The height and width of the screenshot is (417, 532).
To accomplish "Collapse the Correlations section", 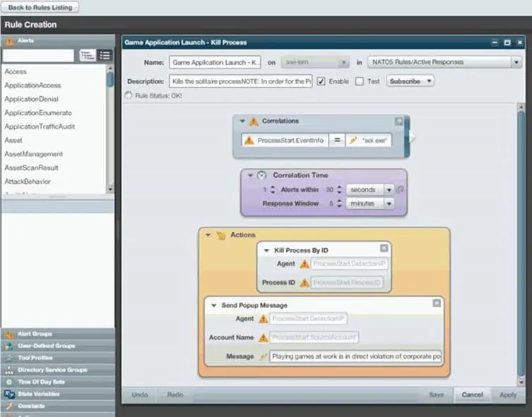I will pos(242,122).
